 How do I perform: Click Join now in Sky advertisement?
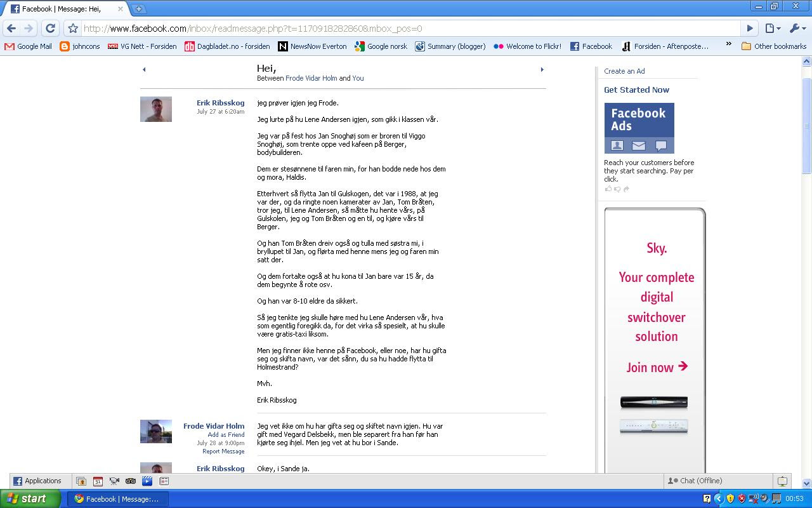(657, 367)
